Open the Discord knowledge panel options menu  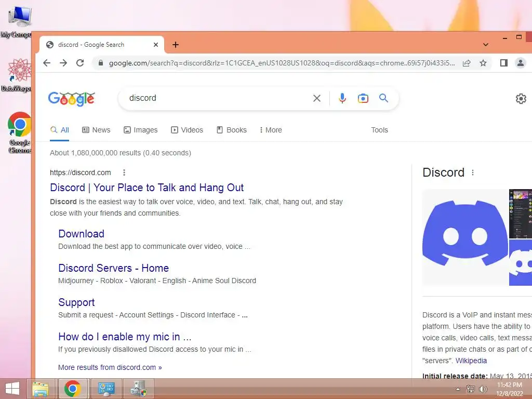click(x=473, y=172)
